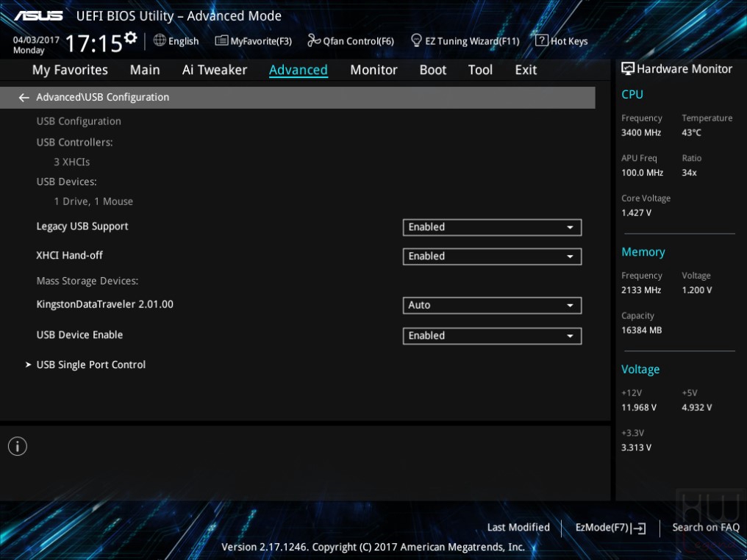Image resolution: width=747 pixels, height=560 pixels.
Task: Click the Hot Keys question mark icon
Action: coord(542,40)
